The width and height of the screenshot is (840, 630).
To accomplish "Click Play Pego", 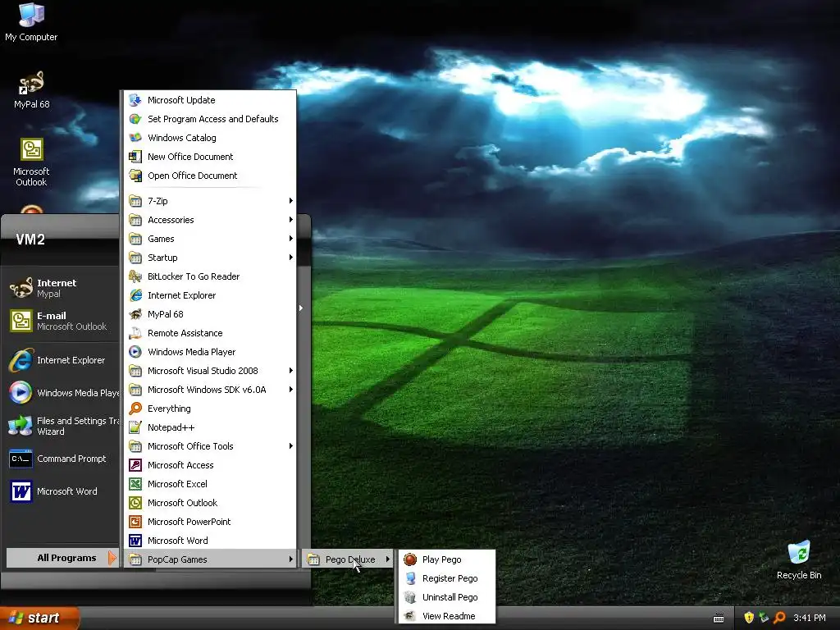I will (447, 559).
